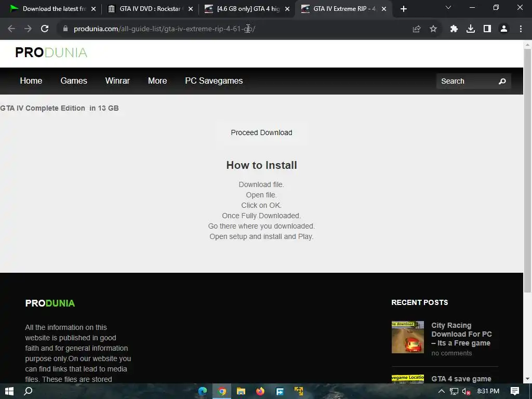532x399 pixels.
Task: Open a new browser tab
Action: click(x=403, y=9)
